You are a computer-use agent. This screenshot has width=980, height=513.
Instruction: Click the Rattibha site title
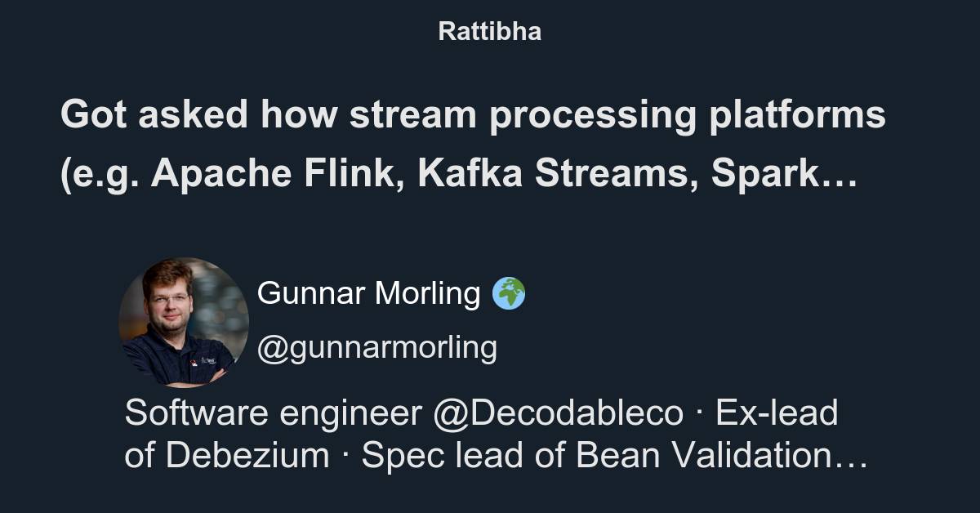489,32
